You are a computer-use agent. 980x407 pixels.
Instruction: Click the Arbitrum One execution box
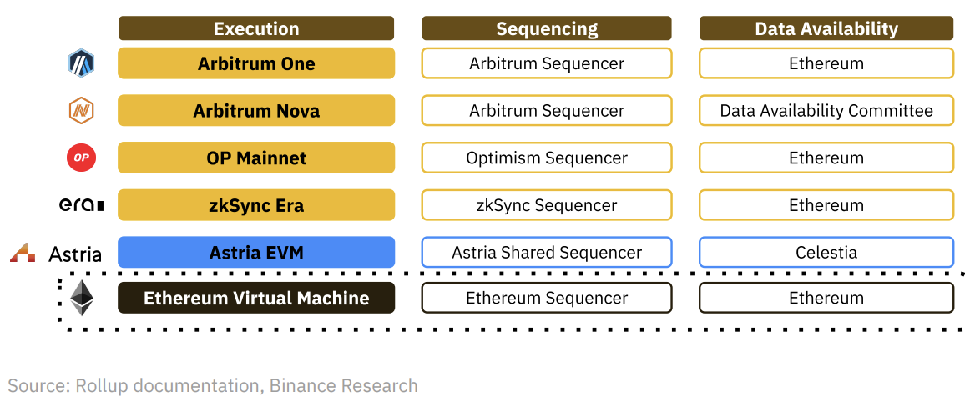coord(256,63)
